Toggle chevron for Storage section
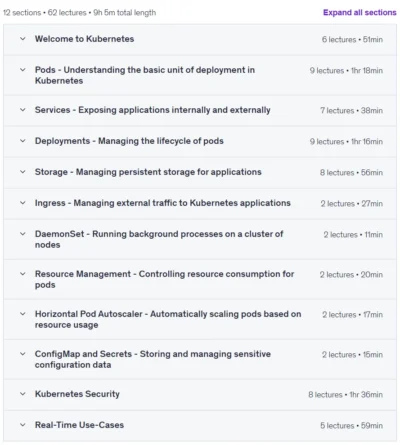This screenshot has width=400, height=445. (x=23, y=172)
